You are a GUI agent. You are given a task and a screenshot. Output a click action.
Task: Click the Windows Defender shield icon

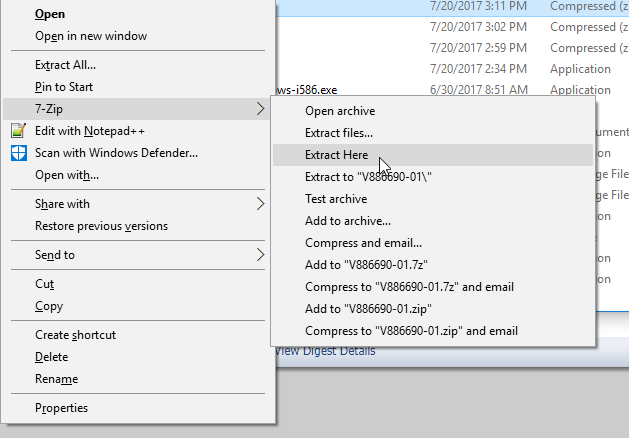tap(18, 153)
